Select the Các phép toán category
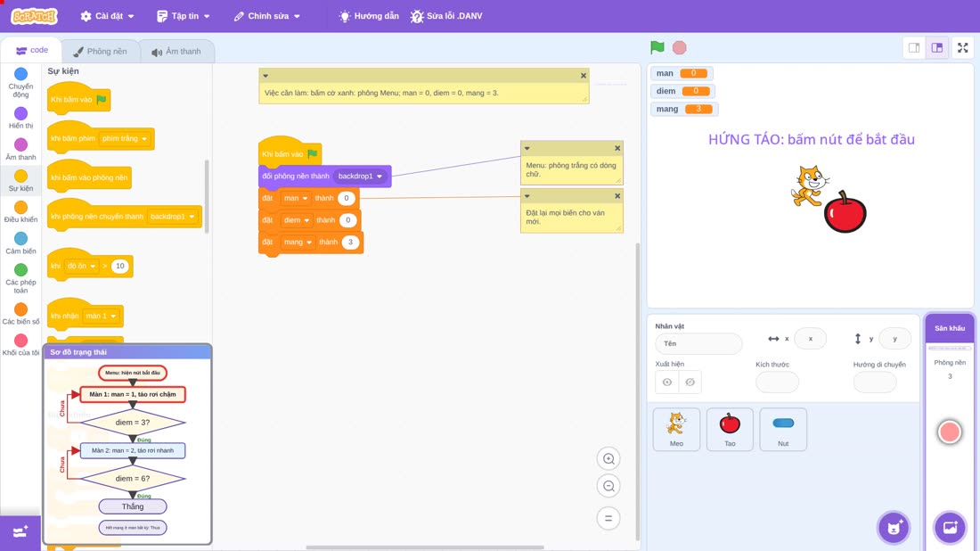 click(20, 278)
